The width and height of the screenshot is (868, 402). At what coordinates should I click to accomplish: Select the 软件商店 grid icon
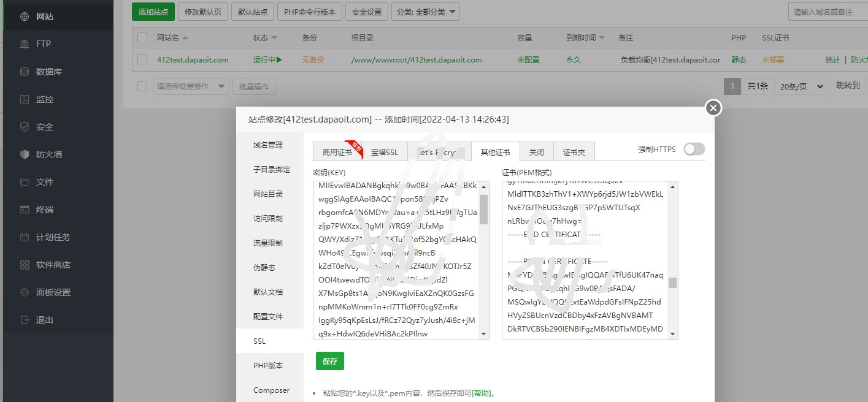click(x=25, y=265)
